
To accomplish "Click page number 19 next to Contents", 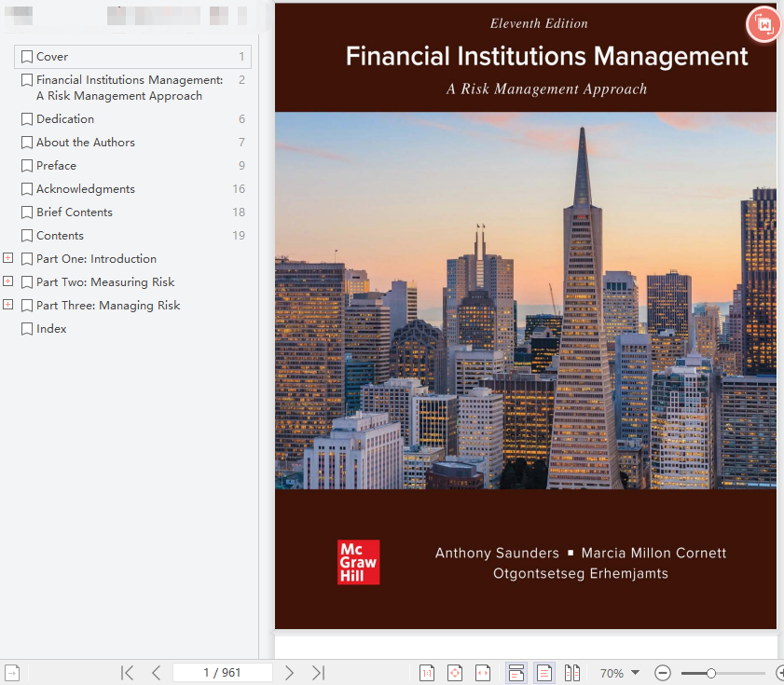I will pyautogui.click(x=239, y=236).
